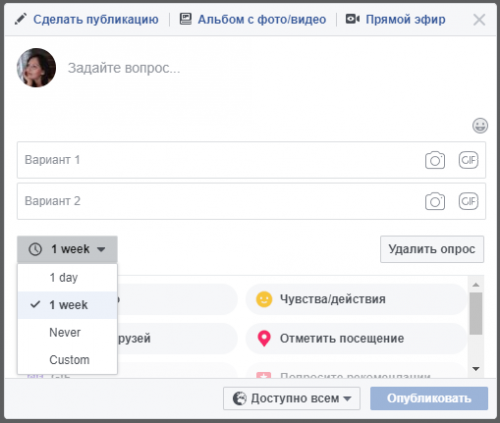
Task: Collapse the 1 week poll duration dropdown
Action: (67, 249)
